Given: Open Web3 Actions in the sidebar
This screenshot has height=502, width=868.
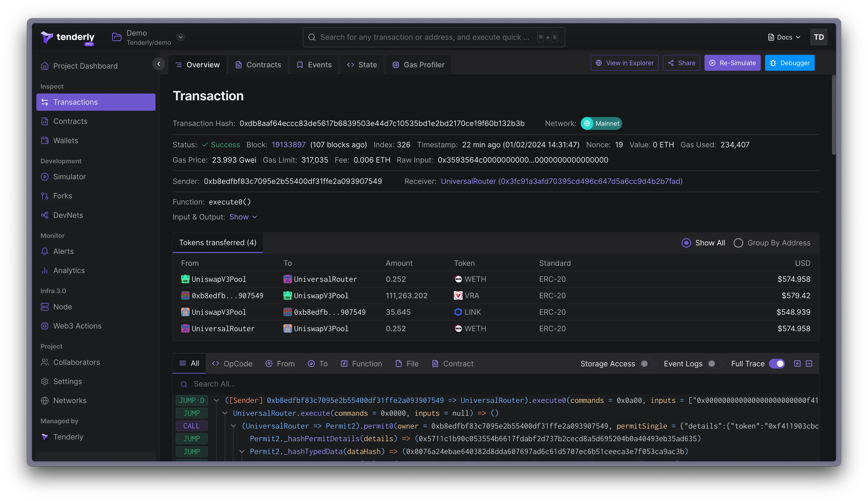Looking at the screenshot, I should click(x=71, y=326).
